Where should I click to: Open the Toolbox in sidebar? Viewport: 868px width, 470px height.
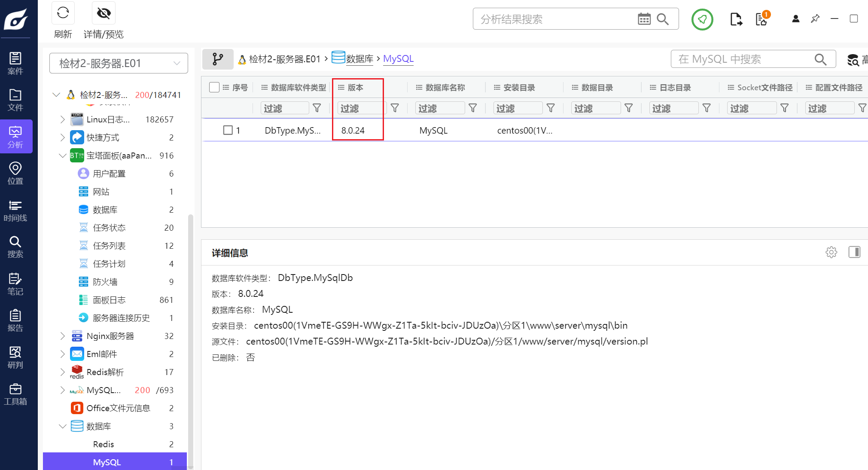(15, 394)
